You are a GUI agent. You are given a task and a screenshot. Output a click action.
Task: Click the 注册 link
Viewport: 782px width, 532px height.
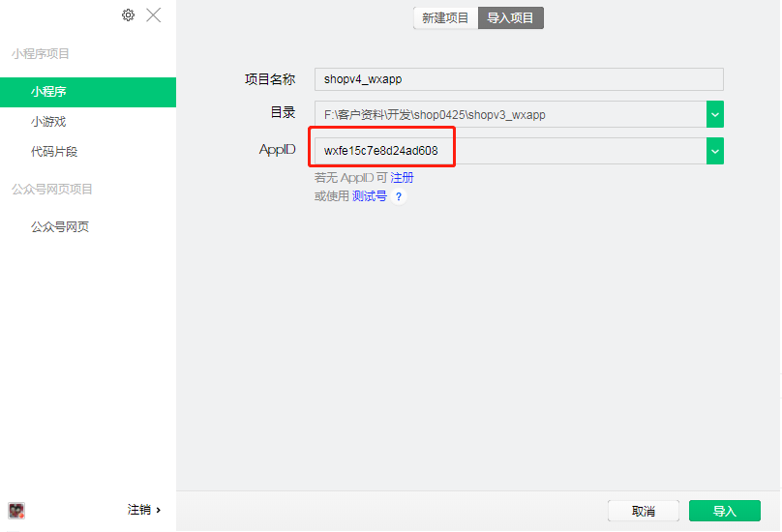tap(402, 178)
